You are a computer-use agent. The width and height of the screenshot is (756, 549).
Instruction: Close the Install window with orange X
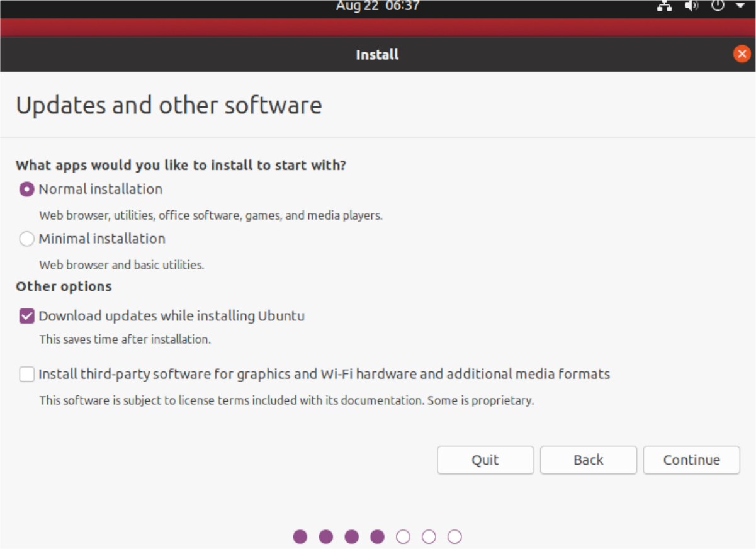[742, 54]
